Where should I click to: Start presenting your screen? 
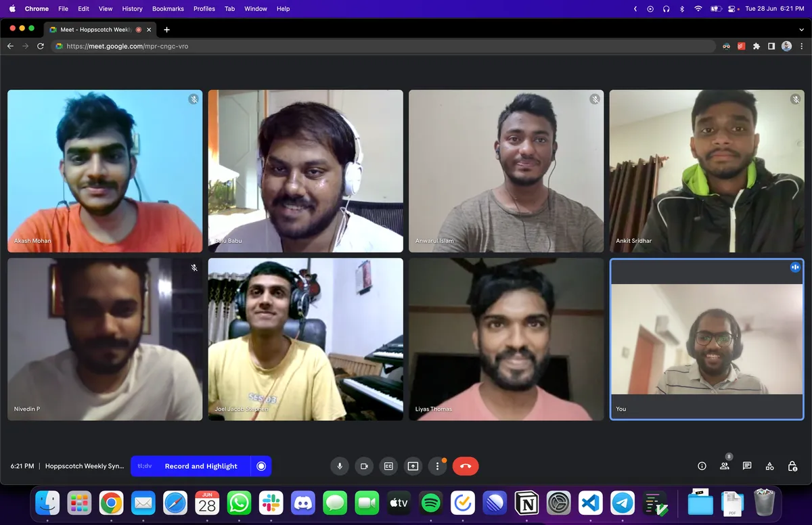pyautogui.click(x=413, y=466)
